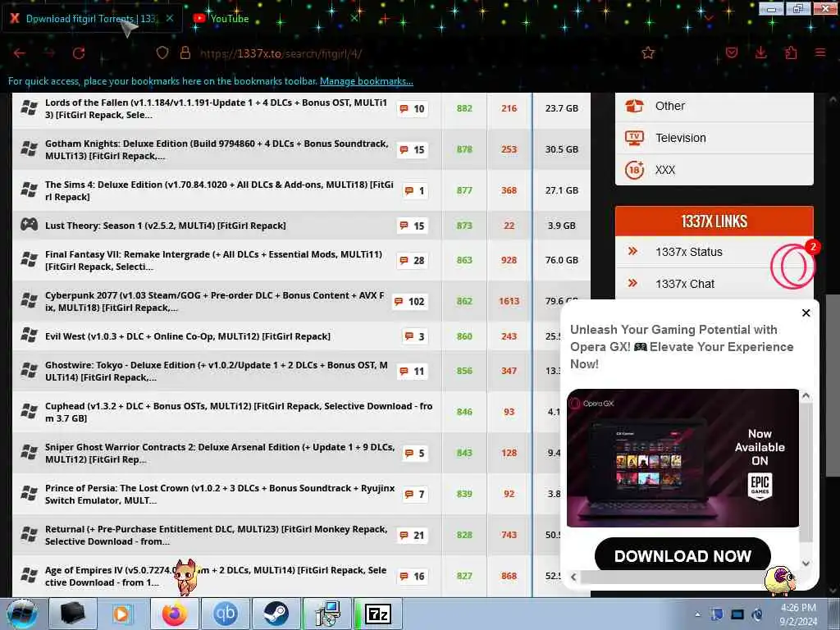Image resolution: width=840 pixels, height=630 pixels.
Task: Open Evil West torrent link
Action: coord(188,336)
